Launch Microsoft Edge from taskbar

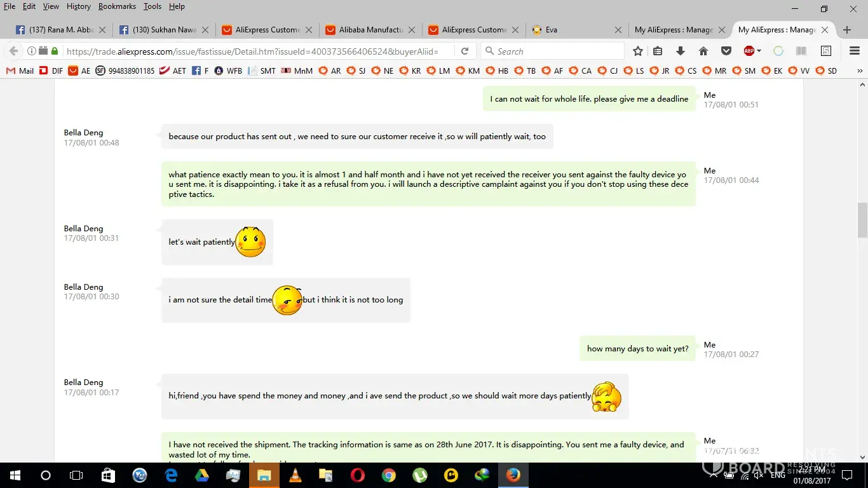pyautogui.click(x=171, y=475)
